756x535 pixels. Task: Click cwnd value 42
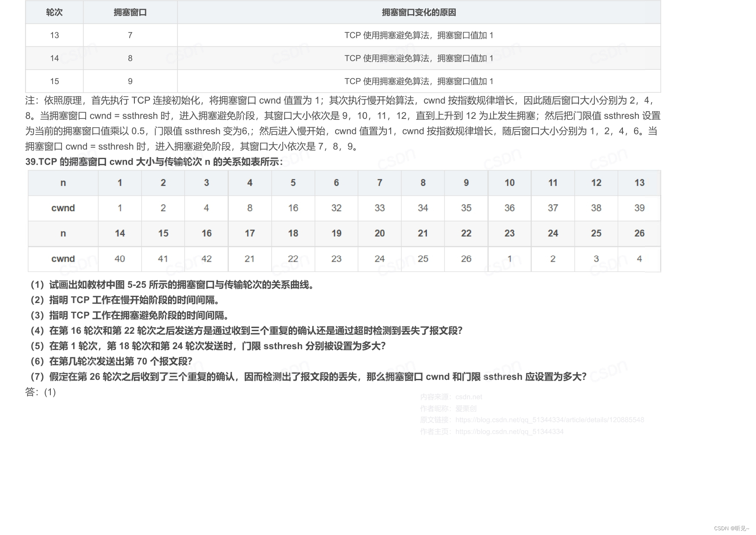tap(206, 259)
